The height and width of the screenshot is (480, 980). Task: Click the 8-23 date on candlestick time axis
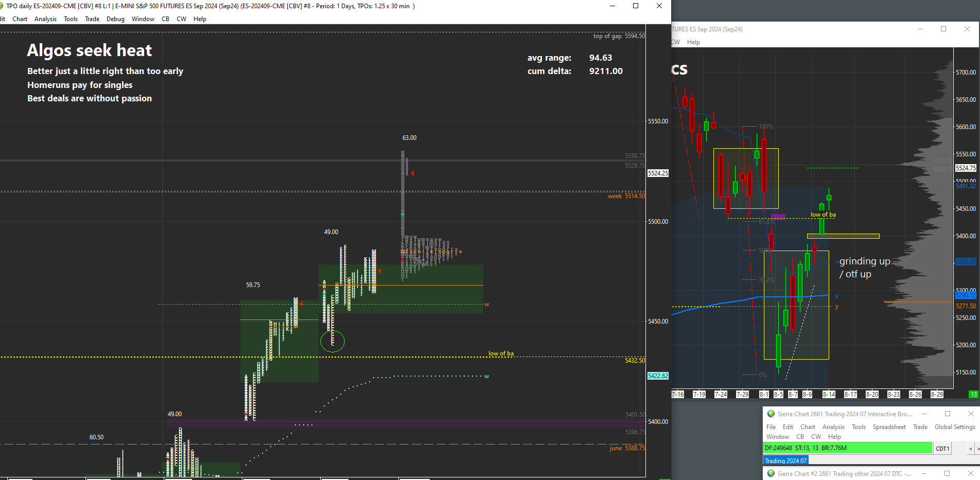coord(894,395)
